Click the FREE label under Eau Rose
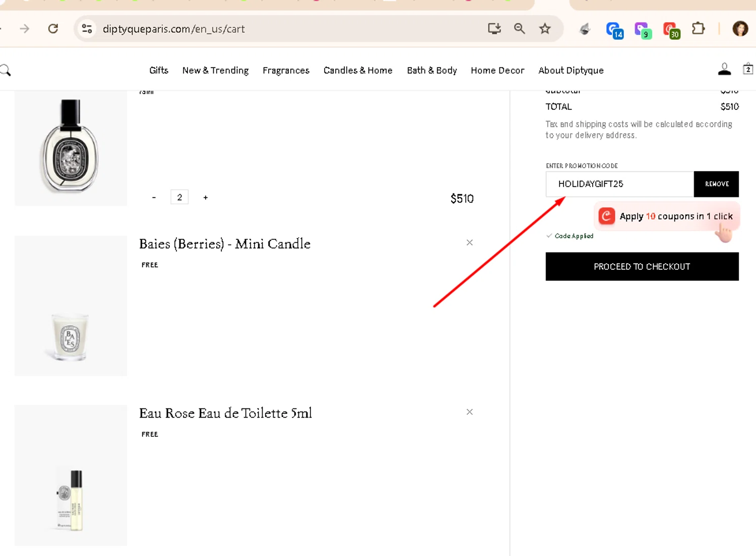The height and width of the screenshot is (556, 756). point(150,434)
